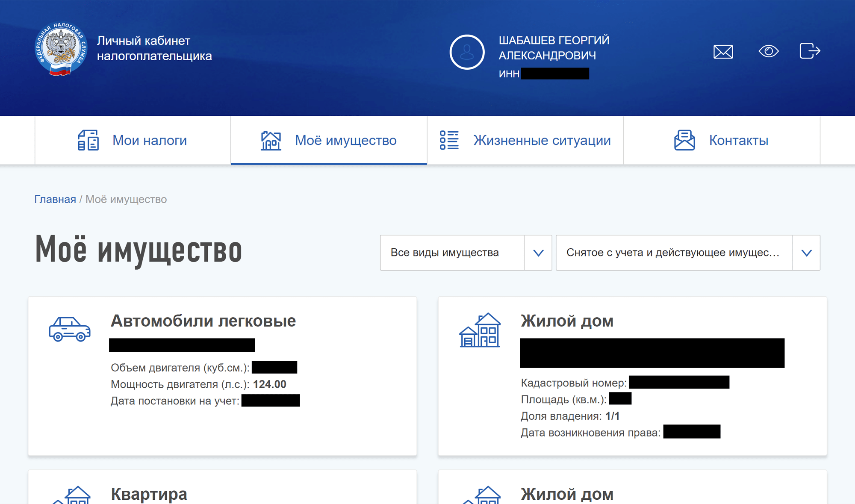Open the user profile avatar icon

click(x=467, y=52)
